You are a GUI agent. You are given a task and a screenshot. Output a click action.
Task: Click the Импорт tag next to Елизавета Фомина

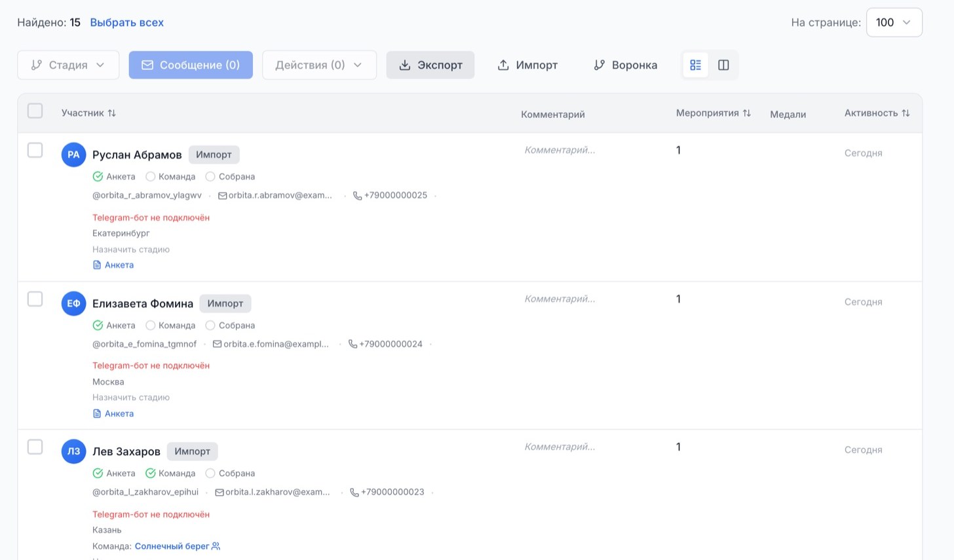tap(225, 303)
